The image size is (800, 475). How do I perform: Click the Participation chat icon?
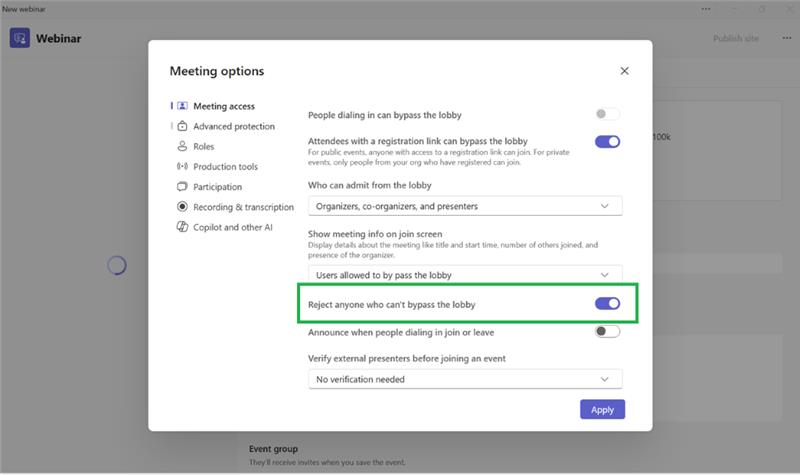pyautogui.click(x=182, y=187)
